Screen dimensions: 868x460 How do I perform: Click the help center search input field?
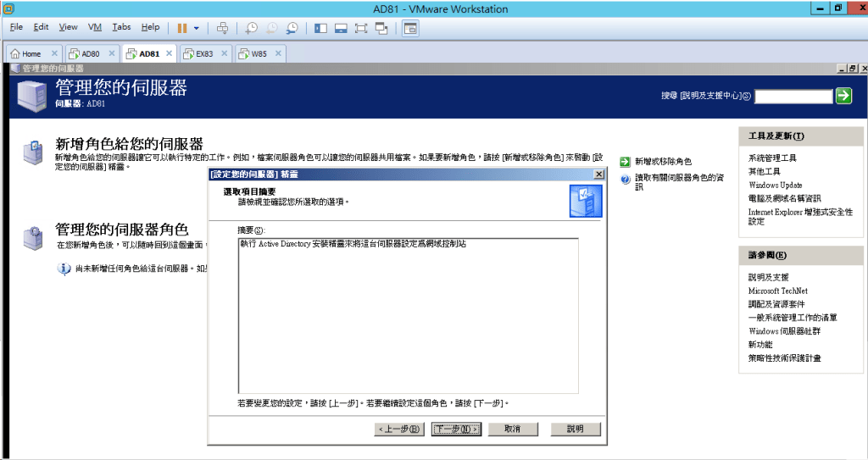(793, 97)
